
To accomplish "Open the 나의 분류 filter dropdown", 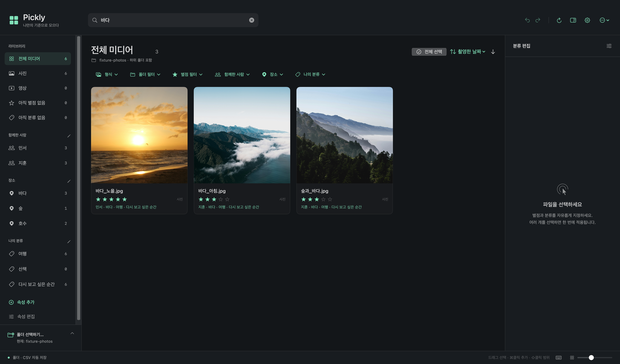I will [x=310, y=75].
